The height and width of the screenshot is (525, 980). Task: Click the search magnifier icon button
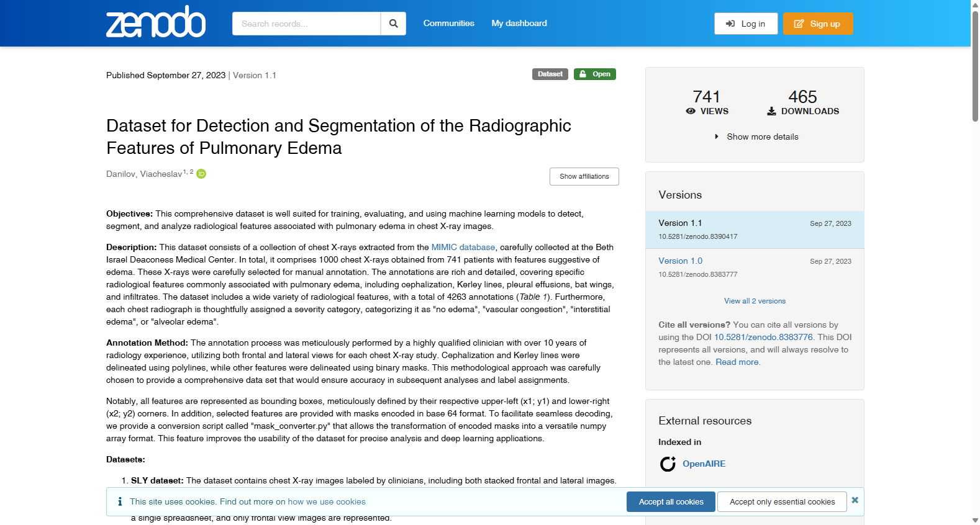coord(393,24)
